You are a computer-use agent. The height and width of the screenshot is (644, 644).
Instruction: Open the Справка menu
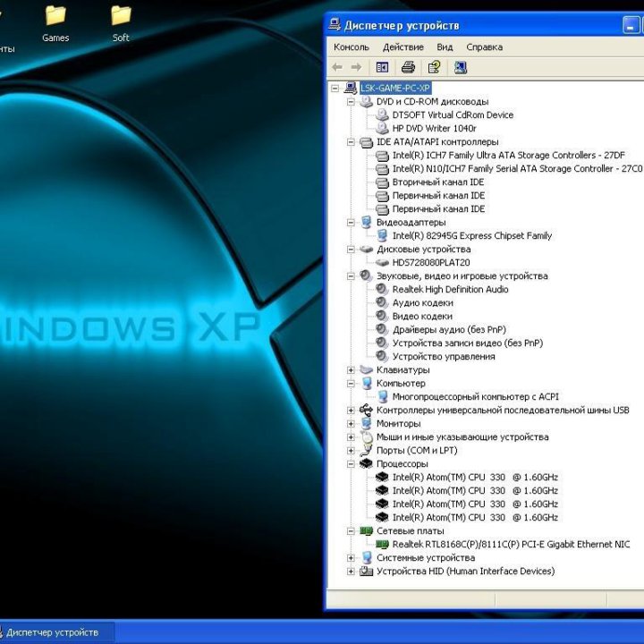pos(484,47)
